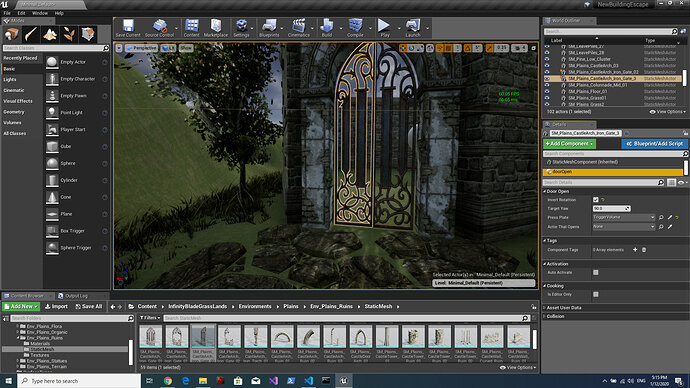690x388 pixels.
Task: Toggle visibility of SM_Pine_Low_Cluster
Action: 547,59
